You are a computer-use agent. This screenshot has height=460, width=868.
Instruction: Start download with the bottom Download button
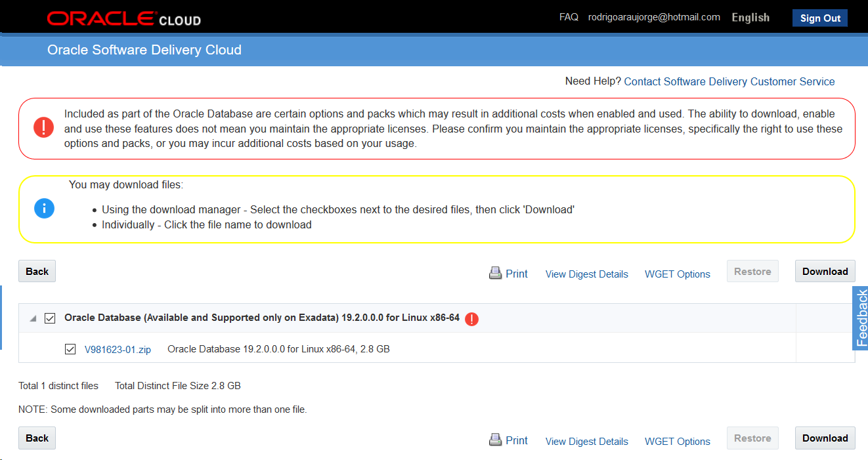pos(825,438)
